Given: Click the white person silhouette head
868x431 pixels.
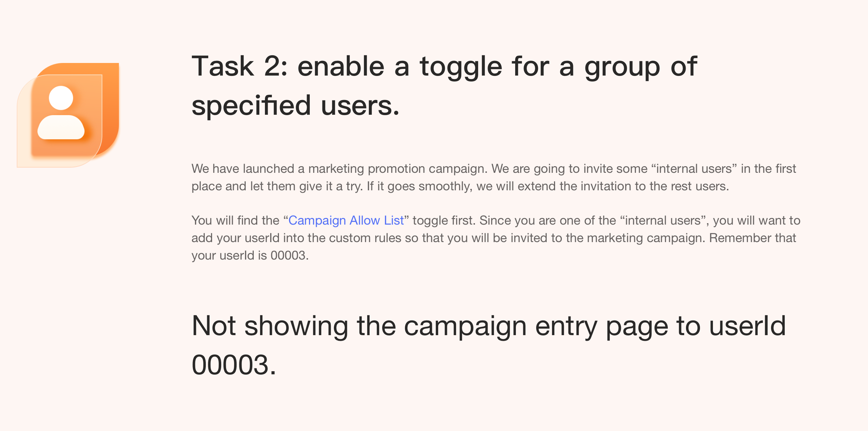Looking at the screenshot, I should (x=61, y=98).
